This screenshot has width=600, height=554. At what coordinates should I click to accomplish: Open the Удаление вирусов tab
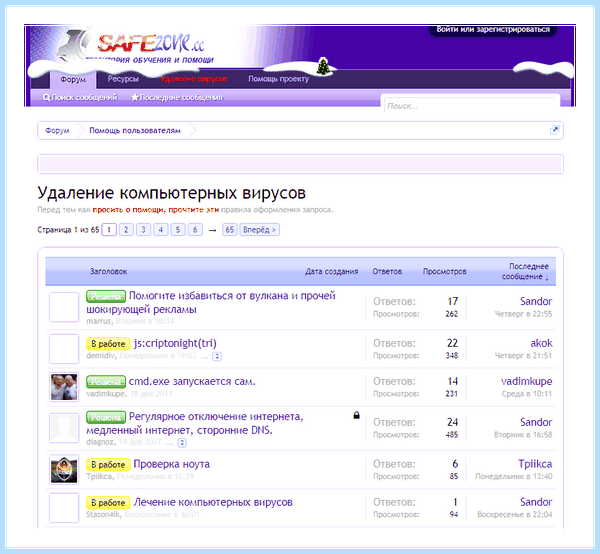(x=194, y=79)
